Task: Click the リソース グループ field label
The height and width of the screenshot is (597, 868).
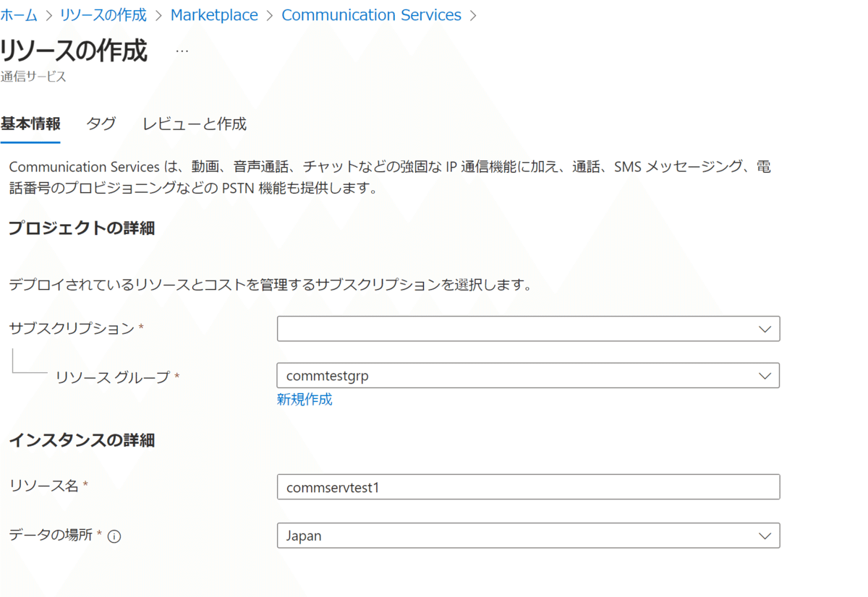Action: coord(113,377)
